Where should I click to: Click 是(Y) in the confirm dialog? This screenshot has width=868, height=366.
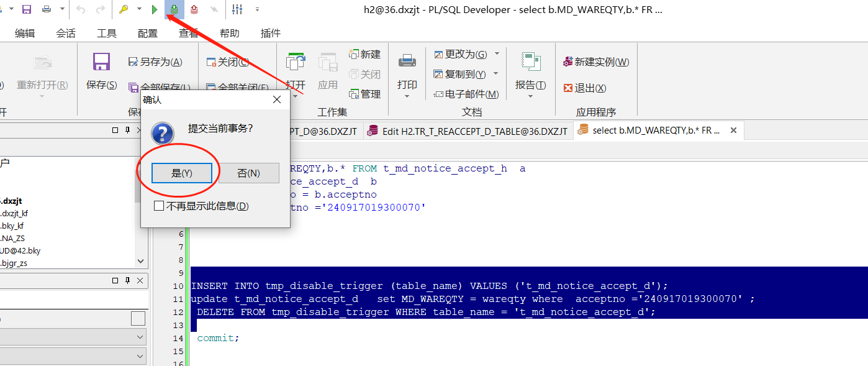(183, 173)
